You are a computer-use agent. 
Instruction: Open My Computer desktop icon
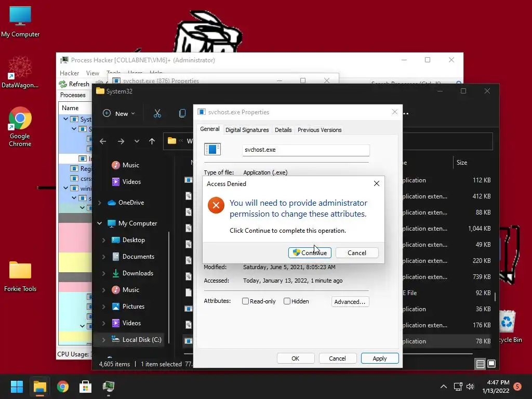20,22
